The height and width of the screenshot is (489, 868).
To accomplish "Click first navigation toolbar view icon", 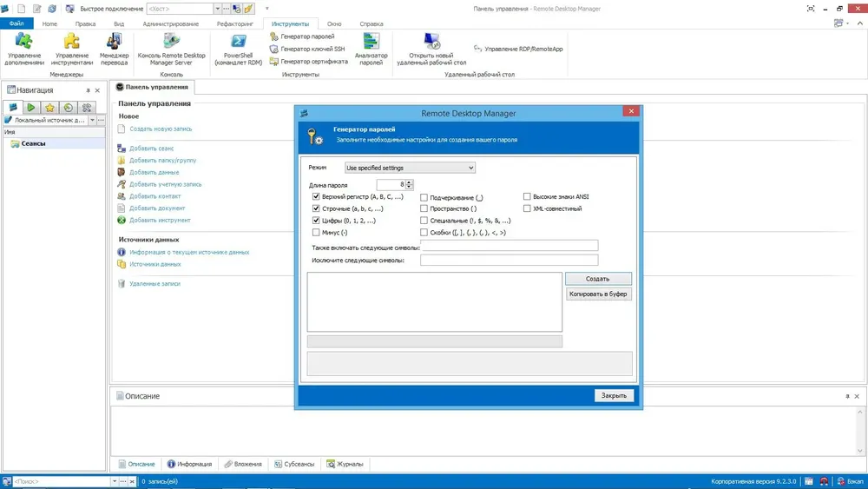I will (13, 108).
